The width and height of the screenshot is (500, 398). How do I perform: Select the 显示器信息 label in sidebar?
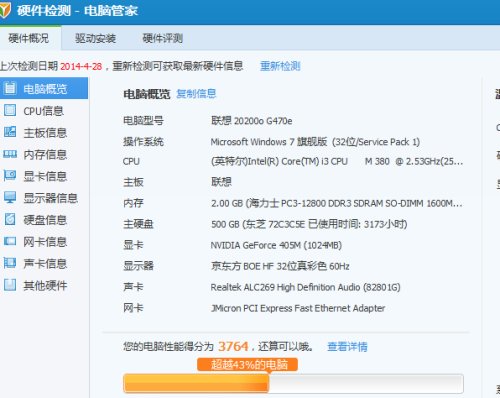pyautogui.click(x=50, y=198)
